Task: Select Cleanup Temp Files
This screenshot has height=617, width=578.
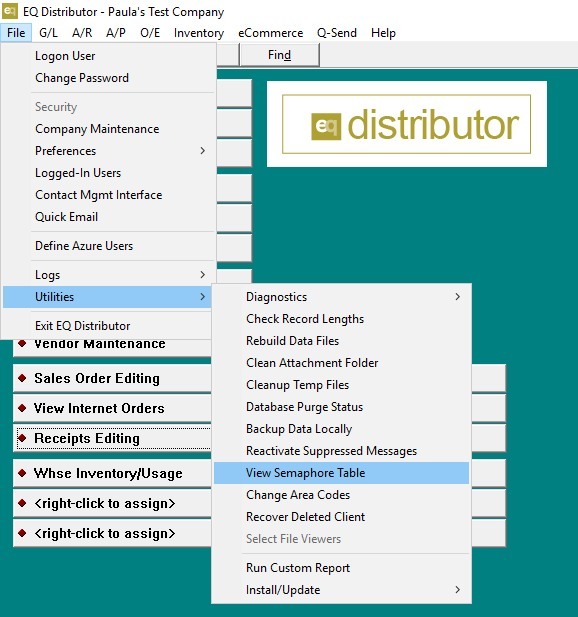Action: (x=341, y=385)
